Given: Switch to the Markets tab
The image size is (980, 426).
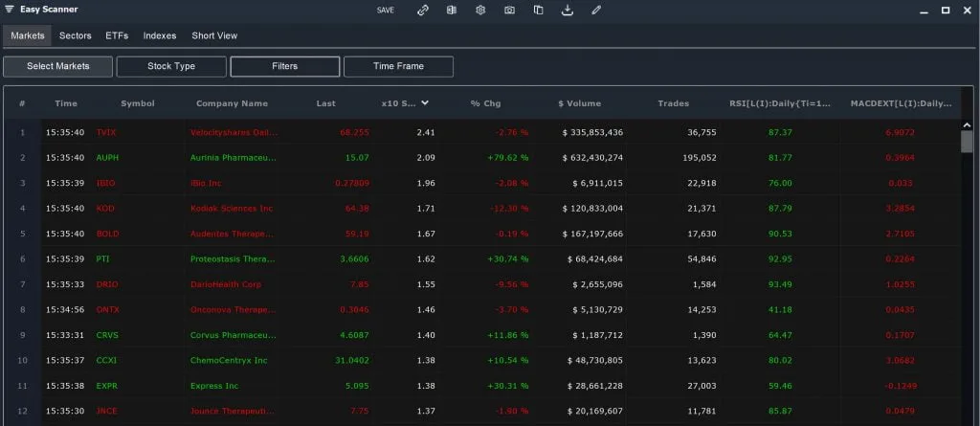Looking at the screenshot, I should 28,35.
